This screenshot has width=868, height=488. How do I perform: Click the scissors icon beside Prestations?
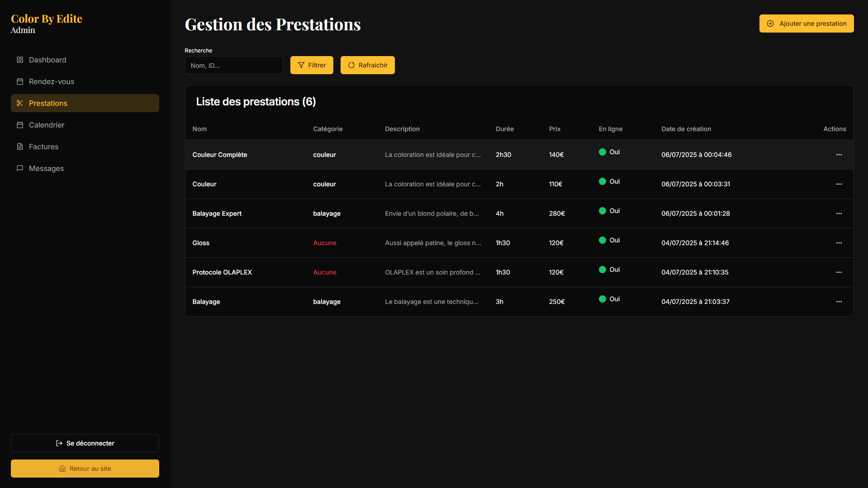pyautogui.click(x=20, y=103)
